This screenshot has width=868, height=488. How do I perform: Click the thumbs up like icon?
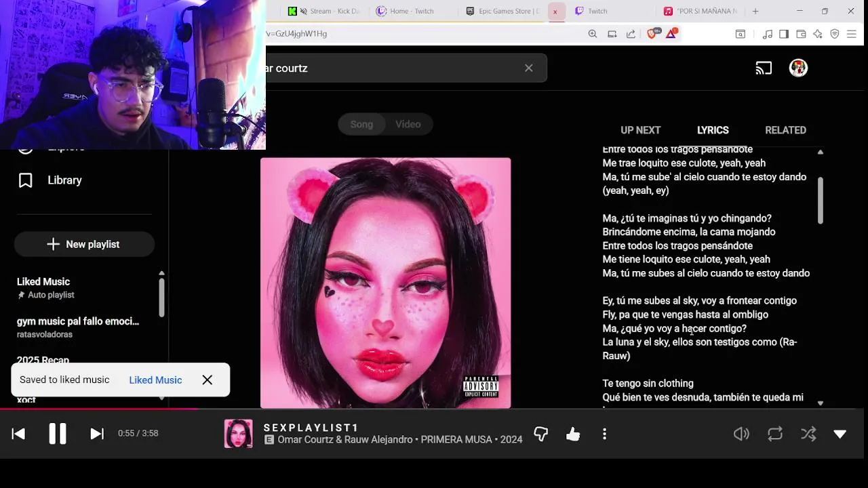coord(573,434)
